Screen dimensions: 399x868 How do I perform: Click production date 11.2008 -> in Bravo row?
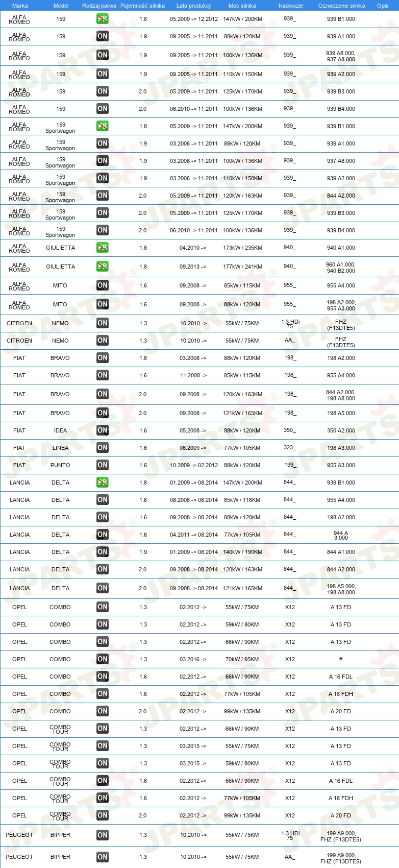tap(193, 375)
